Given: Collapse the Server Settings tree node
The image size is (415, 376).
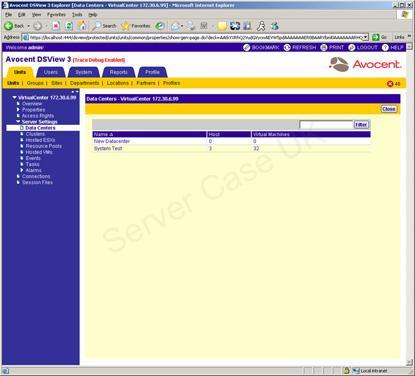Looking at the screenshot, I should coord(18,122).
